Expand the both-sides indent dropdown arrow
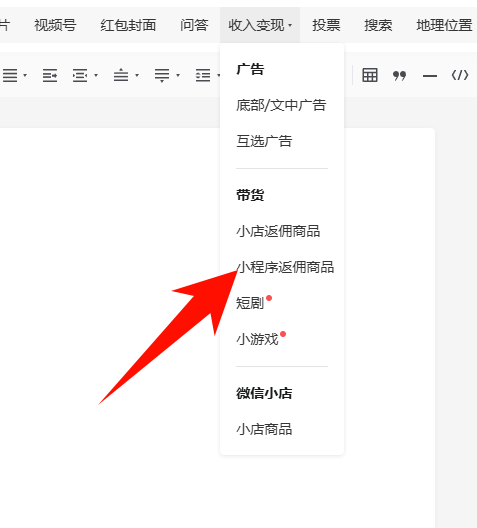The height and width of the screenshot is (528, 477). 96,75
